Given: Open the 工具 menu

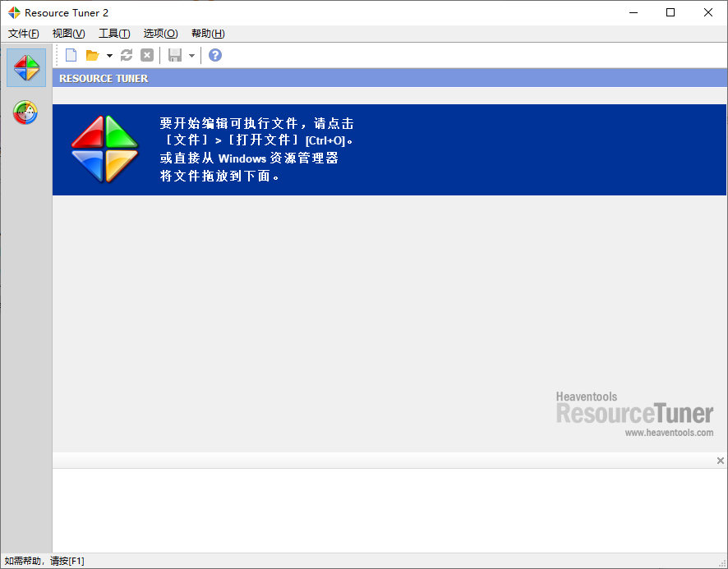Looking at the screenshot, I should click(114, 34).
